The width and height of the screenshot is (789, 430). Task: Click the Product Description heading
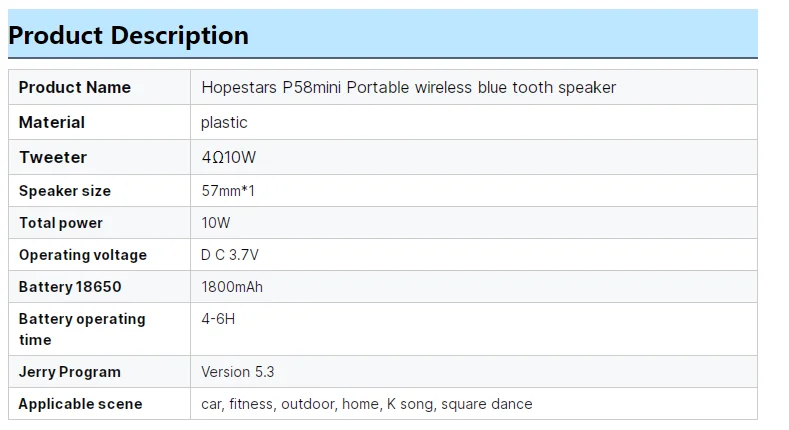pyautogui.click(x=128, y=36)
